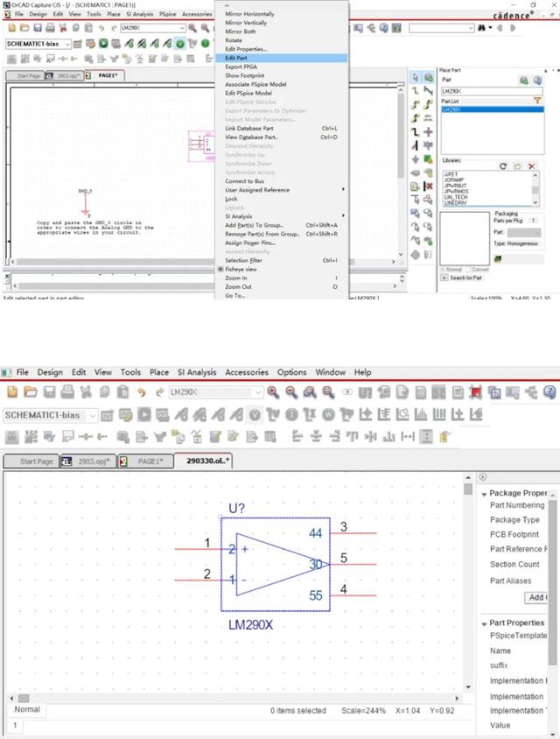
Task: Click Open folder icon in lower window toolbar
Action: (x=31, y=391)
